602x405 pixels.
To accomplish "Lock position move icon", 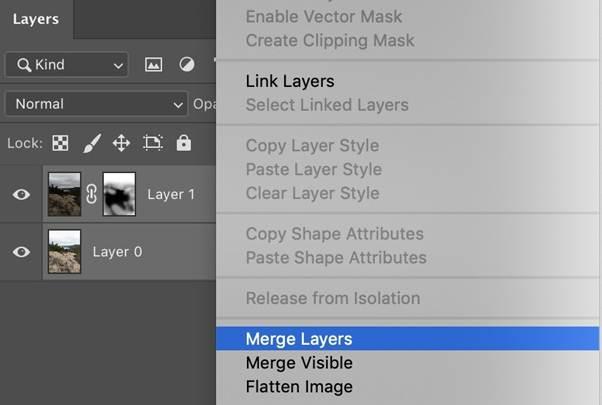I will point(121,143).
